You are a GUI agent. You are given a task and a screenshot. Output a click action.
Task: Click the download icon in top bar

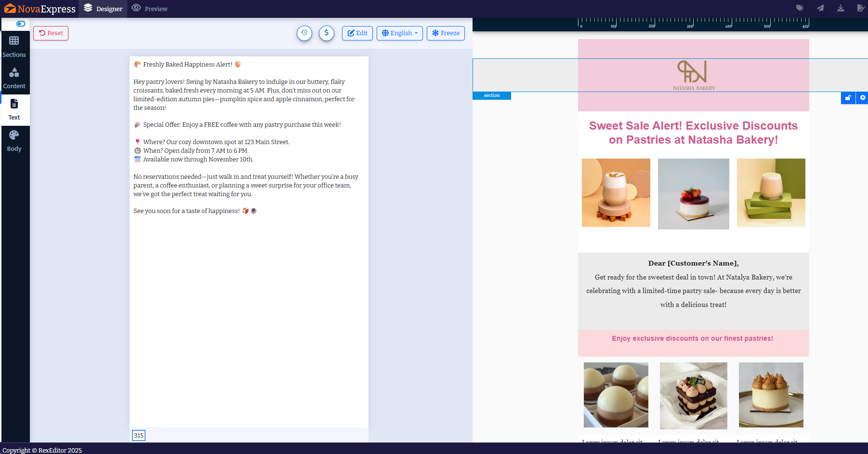pos(841,8)
